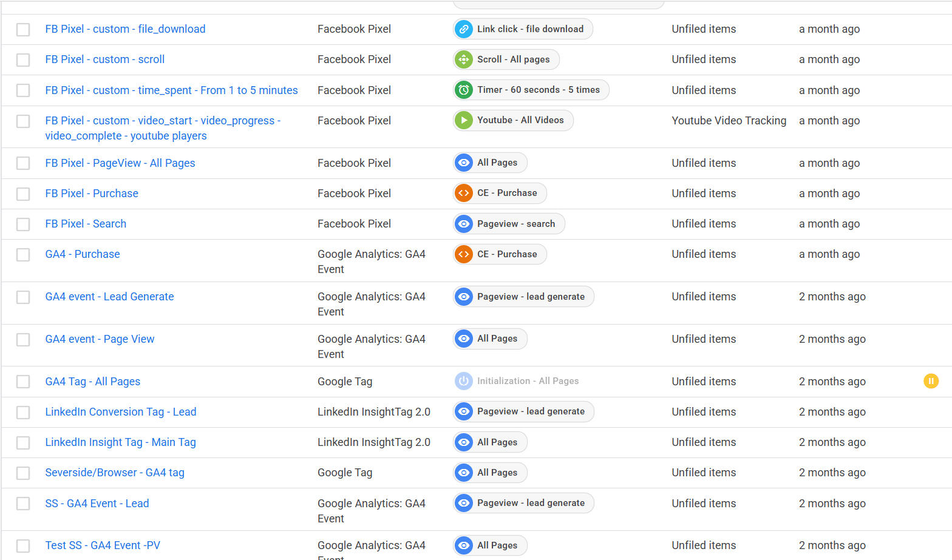Select checkbox for FB Pixel - custom - file_download

click(23, 30)
